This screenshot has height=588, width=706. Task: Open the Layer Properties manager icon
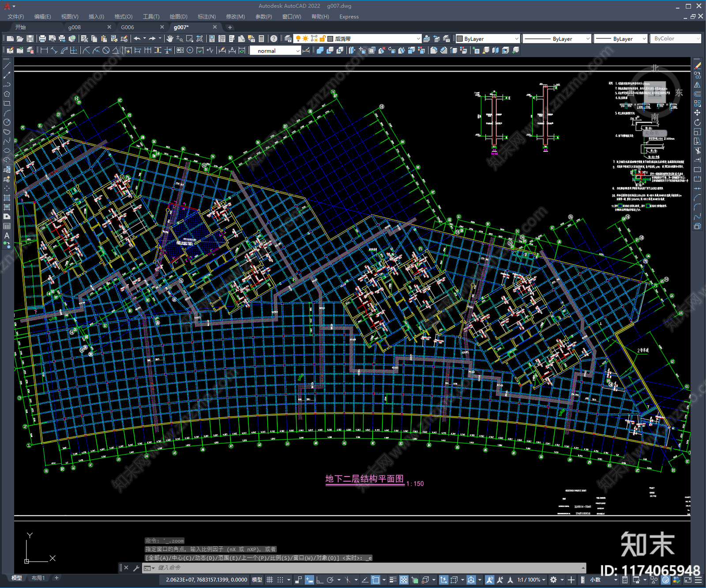pyautogui.click(x=288, y=39)
